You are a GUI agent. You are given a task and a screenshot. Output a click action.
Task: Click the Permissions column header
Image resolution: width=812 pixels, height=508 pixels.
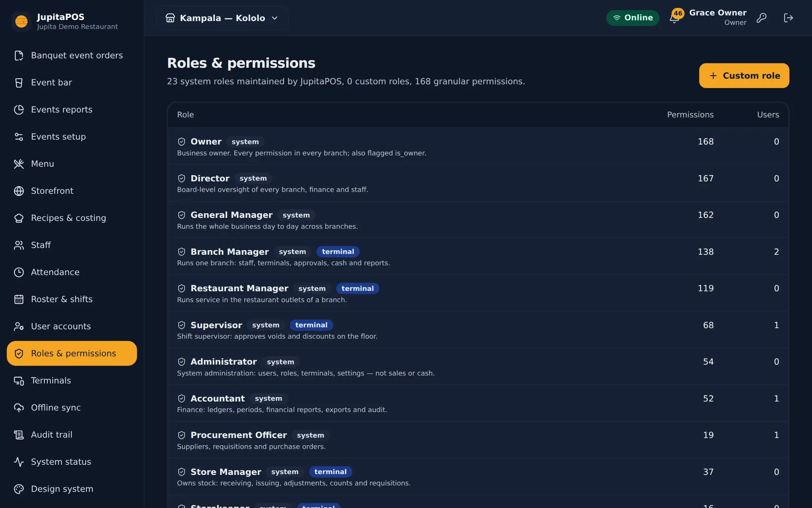[x=690, y=115]
